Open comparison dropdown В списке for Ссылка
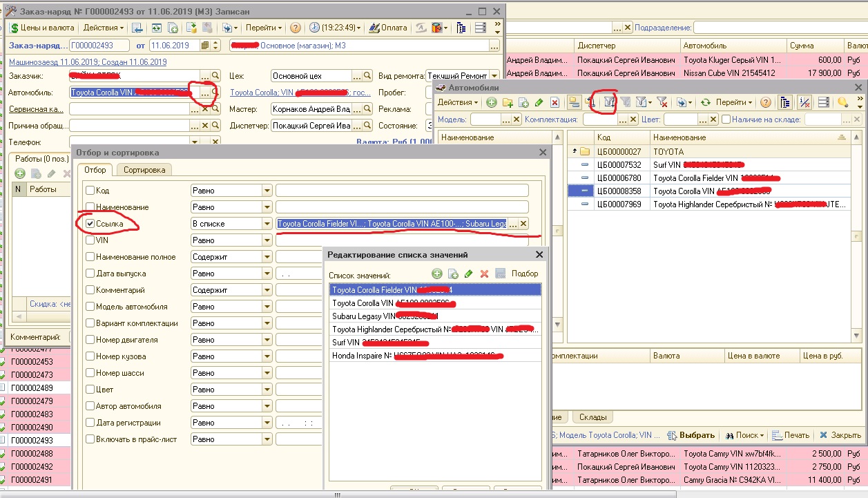This screenshot has width=868, height=498. pos(267,224)
